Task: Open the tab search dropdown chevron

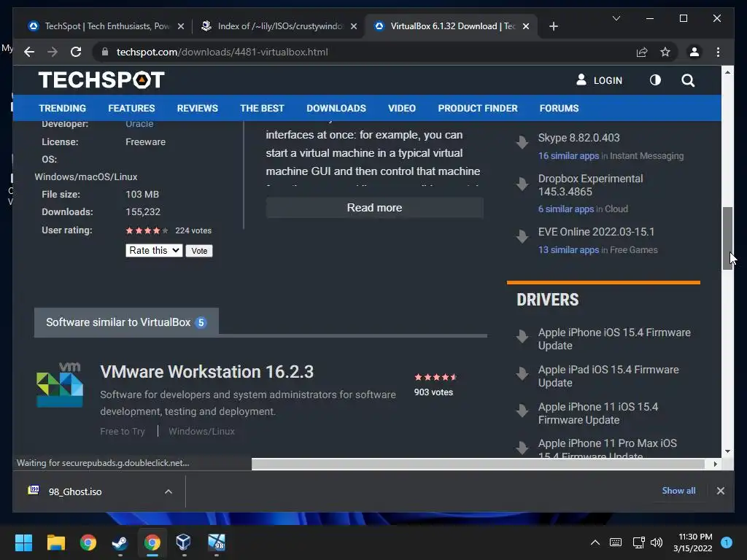Action: click(x=616, y=18)
